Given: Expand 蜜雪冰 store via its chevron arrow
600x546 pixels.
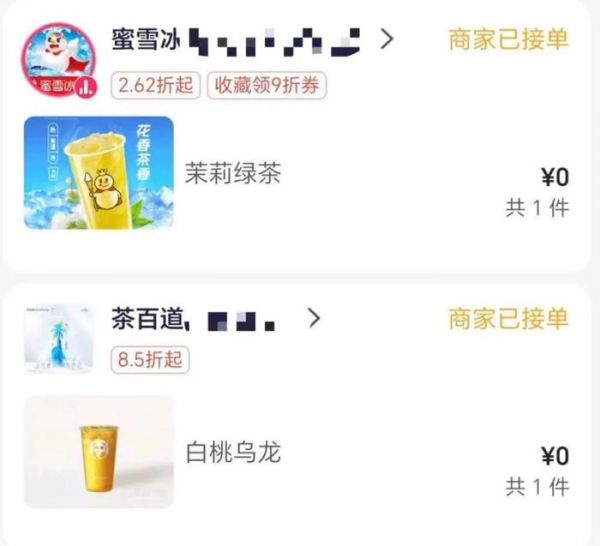Looking at the screenshot, I should coord(387,39).
